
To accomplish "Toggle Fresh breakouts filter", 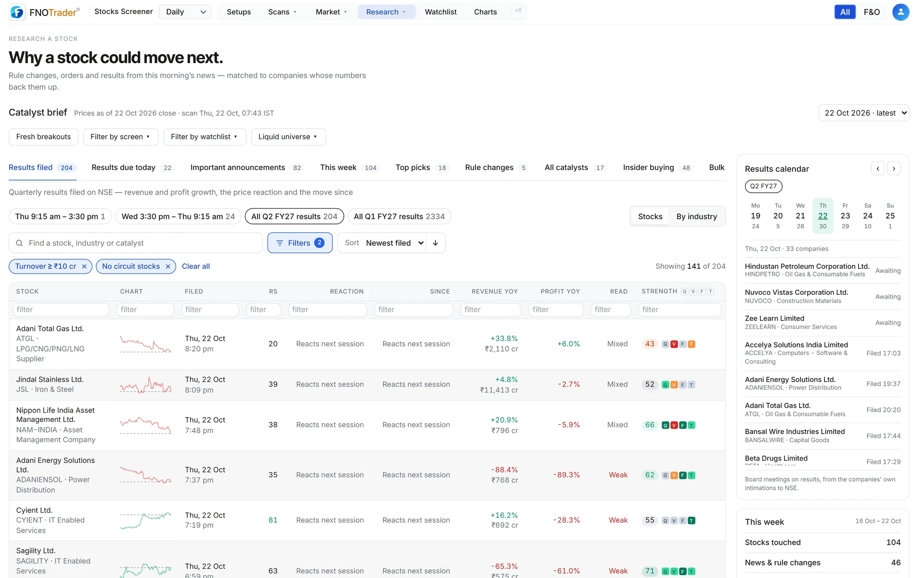I will click(43, 137).
